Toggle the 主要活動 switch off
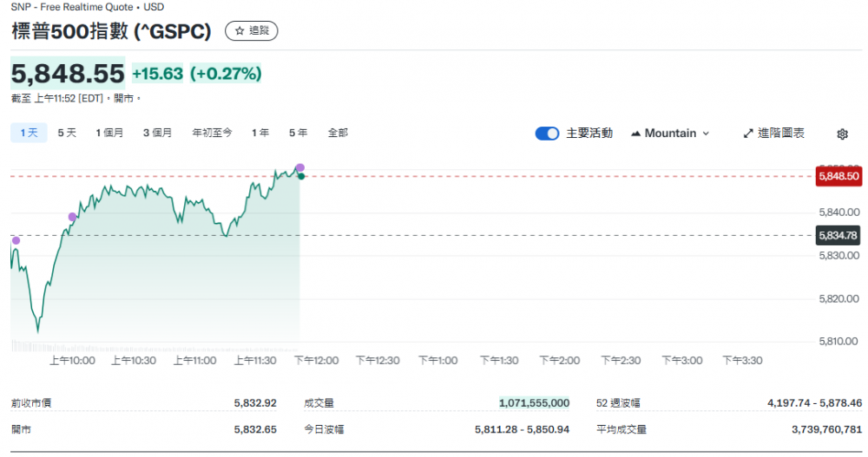The height and width of the screenshot is (457, 868). tap(547, 134)
